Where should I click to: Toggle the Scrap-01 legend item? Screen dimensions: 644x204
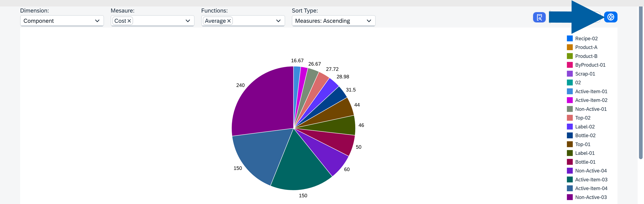[x=585, y=74]
